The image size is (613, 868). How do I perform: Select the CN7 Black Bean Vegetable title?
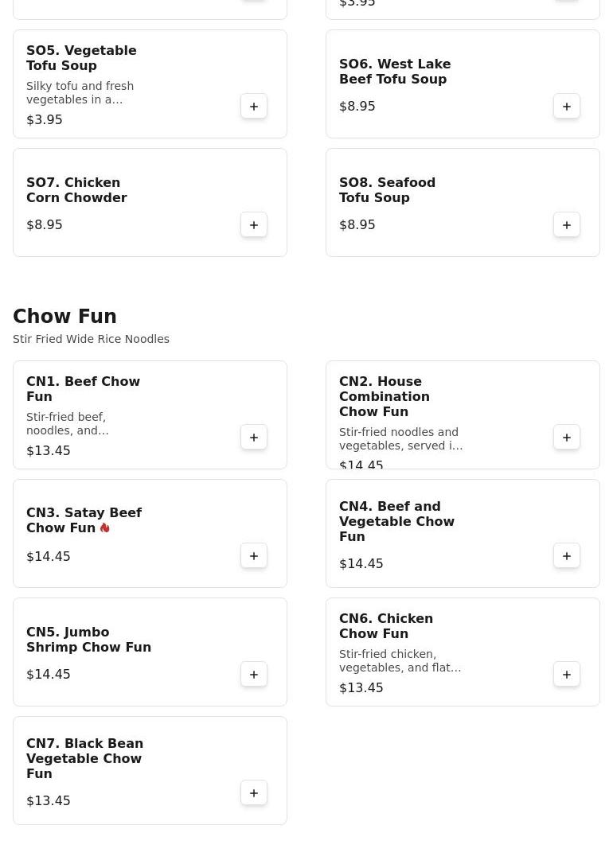point(84,758)
